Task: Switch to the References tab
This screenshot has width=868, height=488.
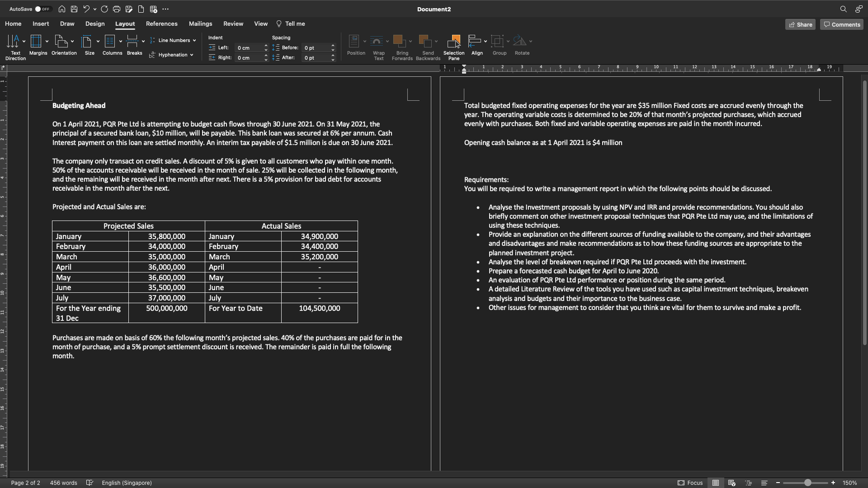Action: pyautogui.click(x=161, y=24)
